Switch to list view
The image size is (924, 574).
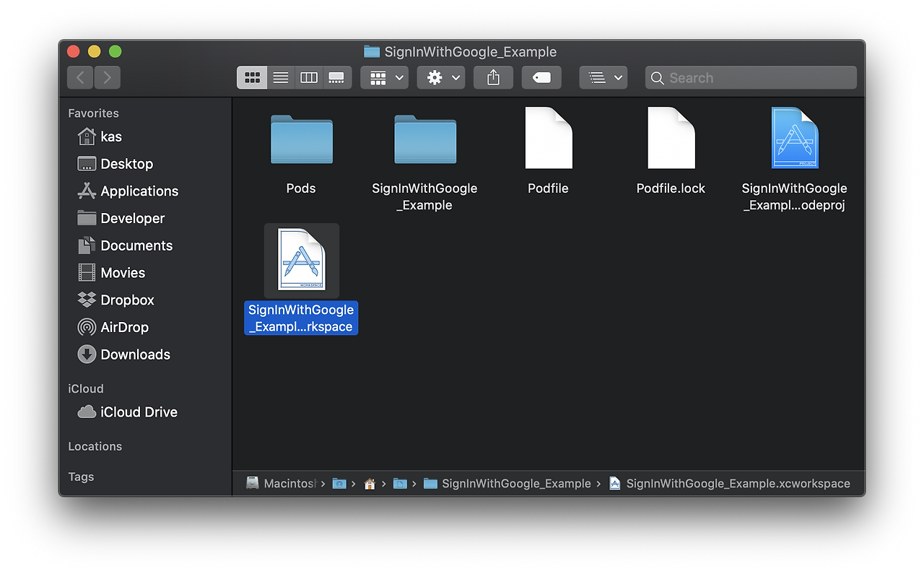[x=281, y=77]
